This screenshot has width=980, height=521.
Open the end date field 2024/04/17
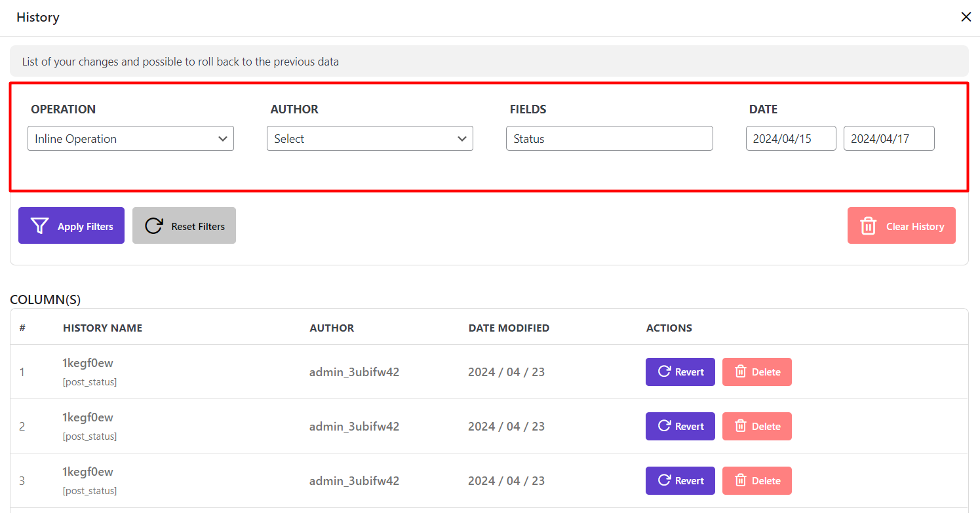tap(888, 139)
